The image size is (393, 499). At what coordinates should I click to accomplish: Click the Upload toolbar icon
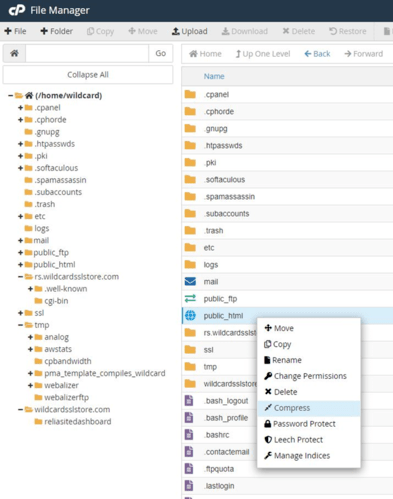pyautogui.click(x=175, y=31)
